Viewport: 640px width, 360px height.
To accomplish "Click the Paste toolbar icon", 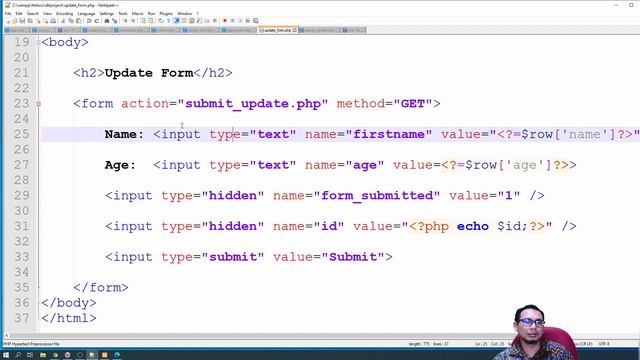I will (78, 20).
